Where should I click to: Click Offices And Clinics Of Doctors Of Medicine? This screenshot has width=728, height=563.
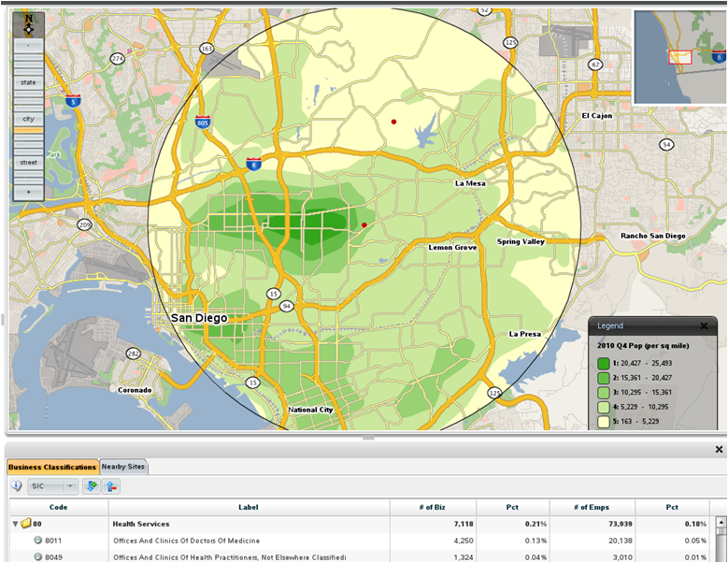187,541
